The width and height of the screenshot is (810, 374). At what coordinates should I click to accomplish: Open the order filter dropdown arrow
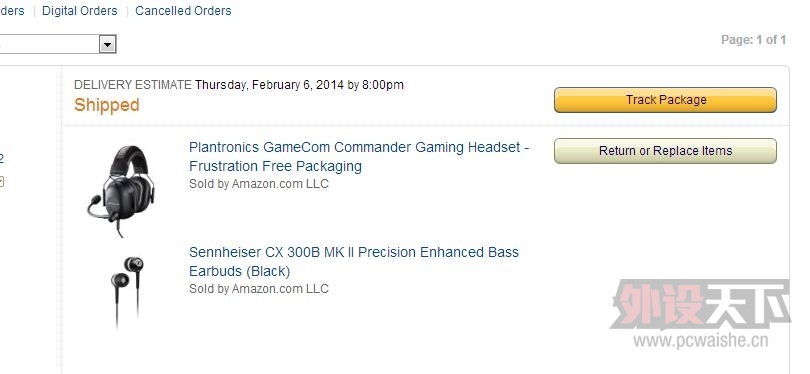click(107, 44)
